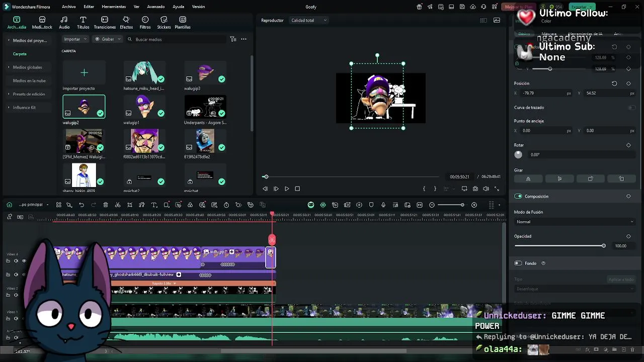Open the timeline principal dropdown
The image size is (644, 362).
pyautogui.click(x=33, y=205)
